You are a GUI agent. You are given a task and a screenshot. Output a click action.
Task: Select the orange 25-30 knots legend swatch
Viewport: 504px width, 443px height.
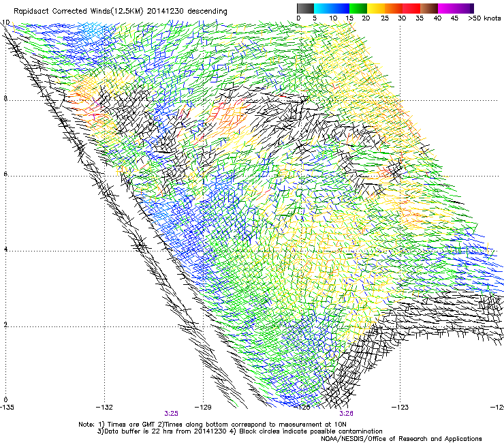[394, 8]
